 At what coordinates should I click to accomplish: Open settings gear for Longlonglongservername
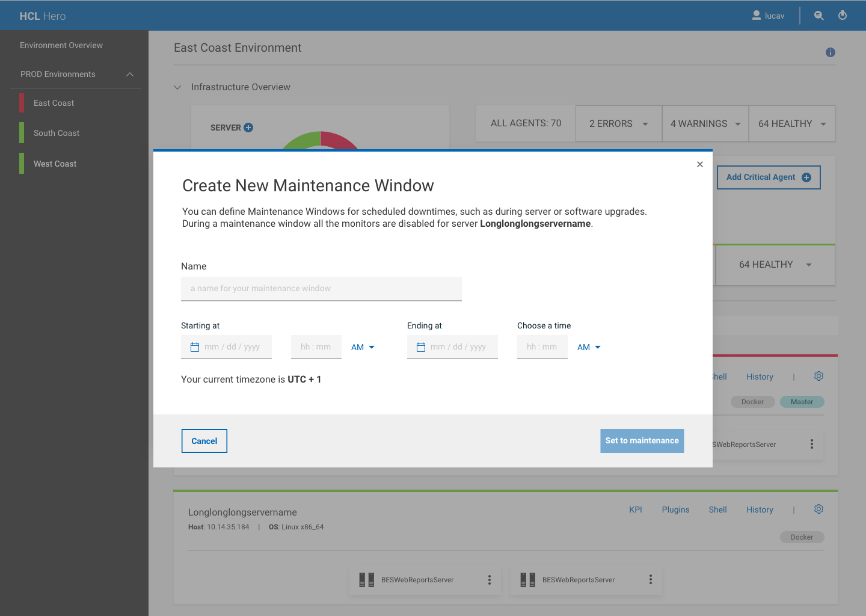[818, 510]
